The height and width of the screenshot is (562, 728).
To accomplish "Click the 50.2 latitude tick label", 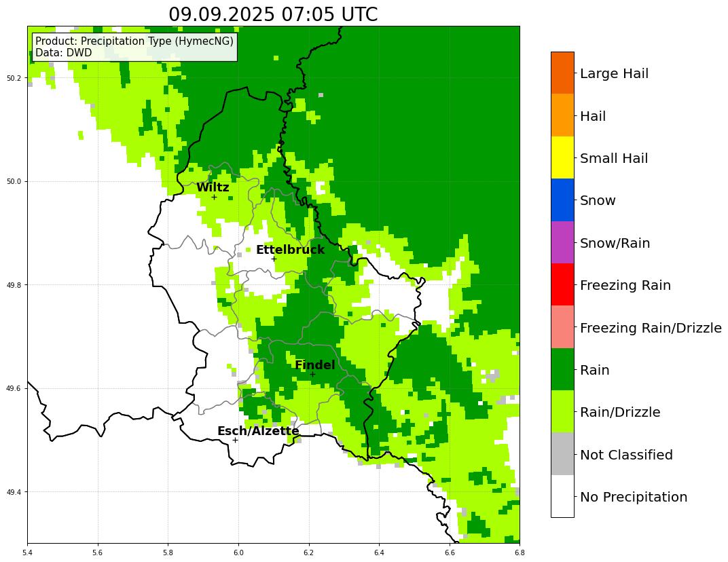I will point(15,78).
